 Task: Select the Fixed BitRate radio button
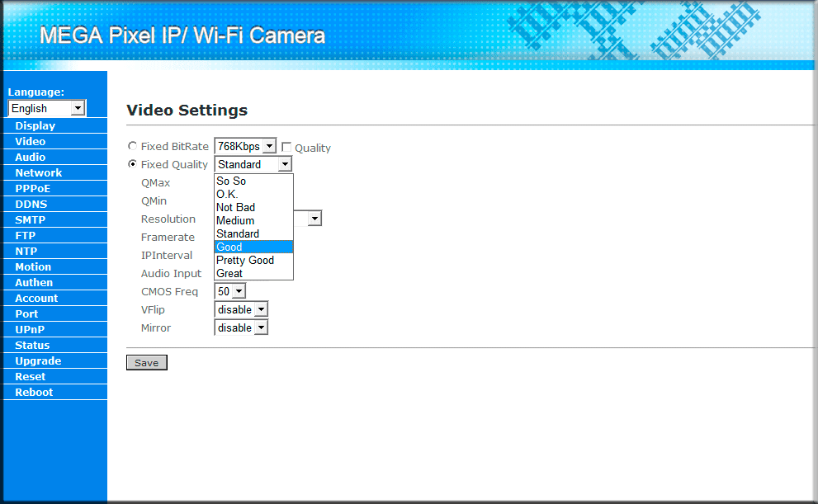point(133,146)
